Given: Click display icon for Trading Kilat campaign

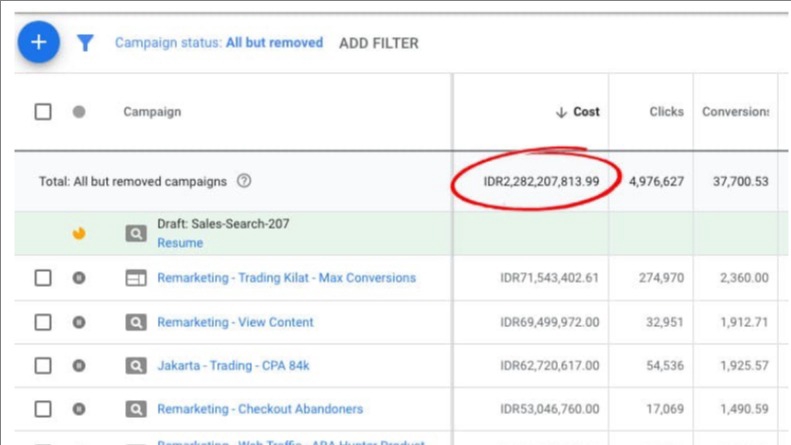Looking at the screenshot, I should (136, 278).
